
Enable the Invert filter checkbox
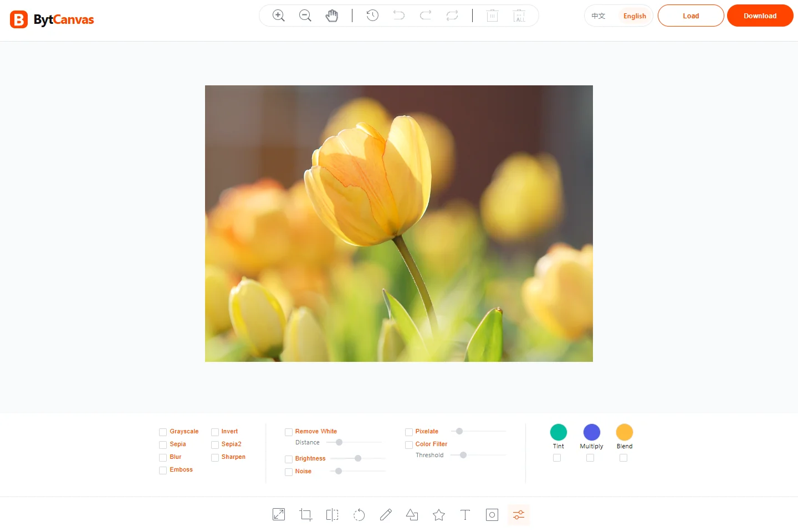point(215,432)
